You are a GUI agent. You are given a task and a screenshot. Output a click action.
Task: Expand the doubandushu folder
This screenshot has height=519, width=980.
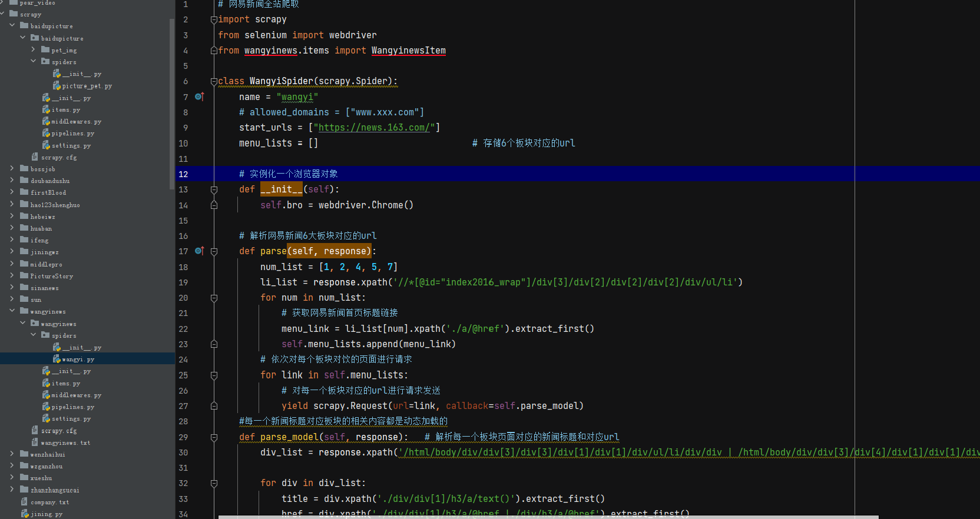(x=12, y=181)
